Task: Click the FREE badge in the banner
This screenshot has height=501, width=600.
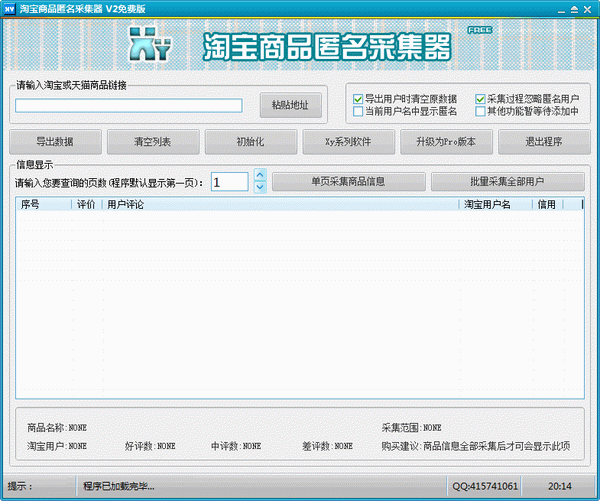Action: [479, 30]
